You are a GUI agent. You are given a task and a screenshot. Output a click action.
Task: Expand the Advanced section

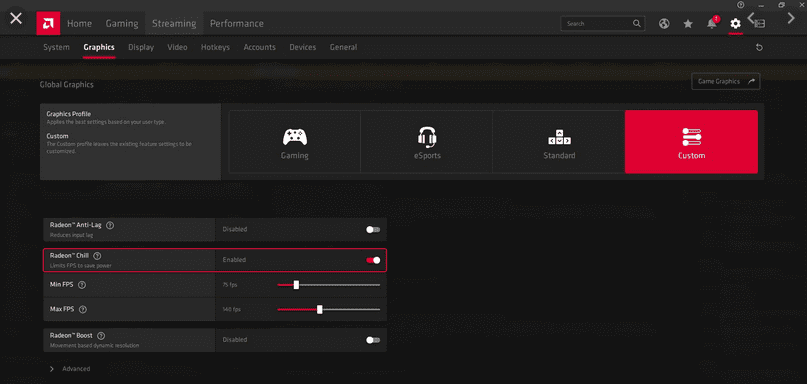pos(70,369)
